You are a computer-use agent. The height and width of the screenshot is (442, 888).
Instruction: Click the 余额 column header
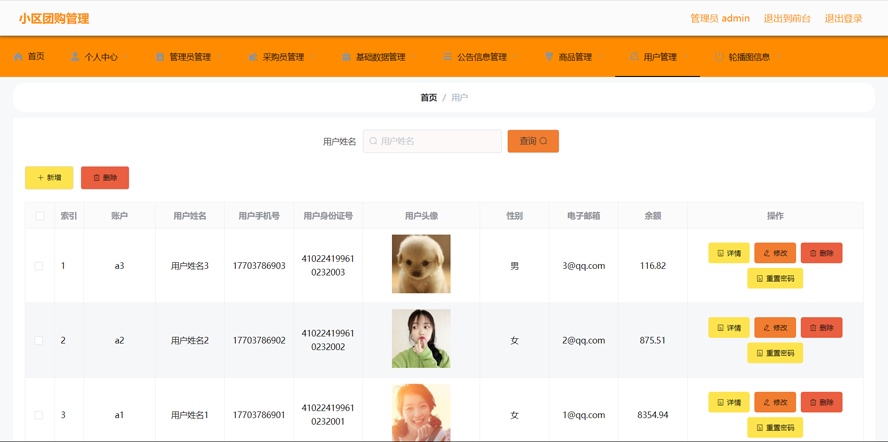(653, 216)
